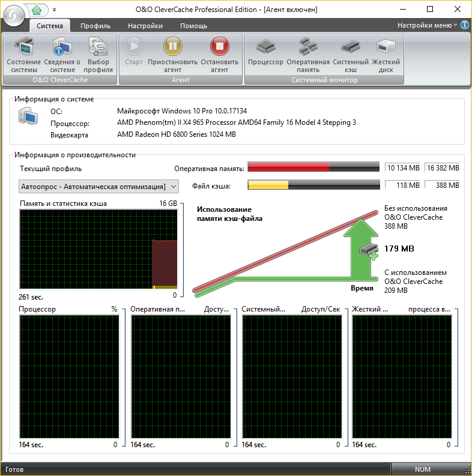Pause the agent (Приостановить агент)
This screenshot has width=472, height=476.
[x=172, y=55]
